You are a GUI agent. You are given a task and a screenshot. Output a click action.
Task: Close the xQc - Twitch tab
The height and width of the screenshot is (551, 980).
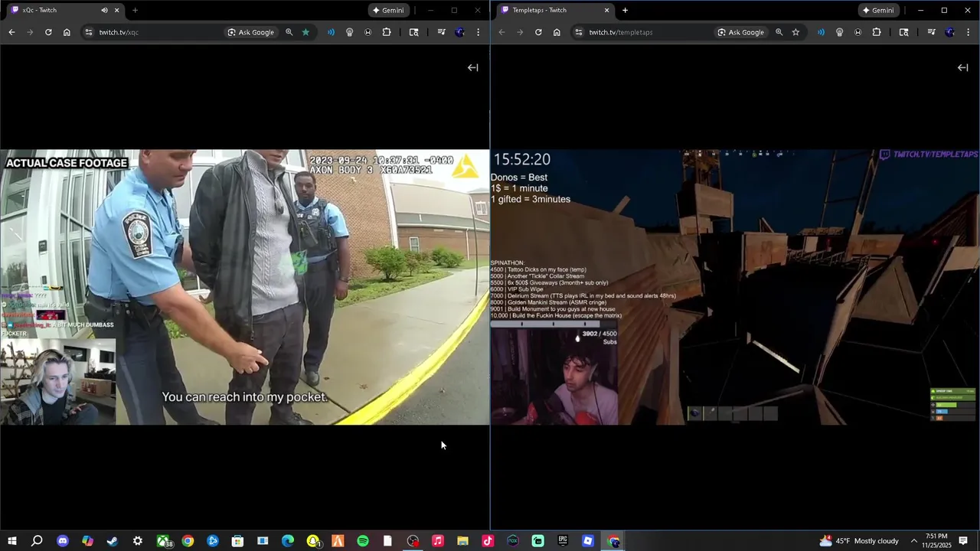(x=116, y=10)
